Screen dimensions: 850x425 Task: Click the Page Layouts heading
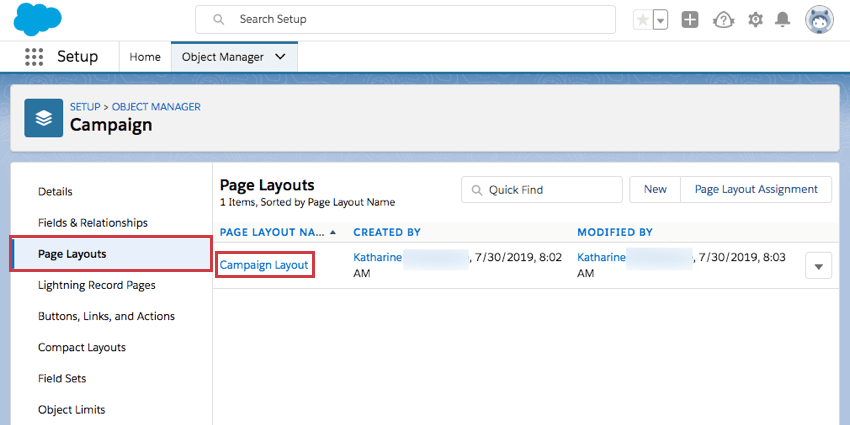tap(267, 185)
